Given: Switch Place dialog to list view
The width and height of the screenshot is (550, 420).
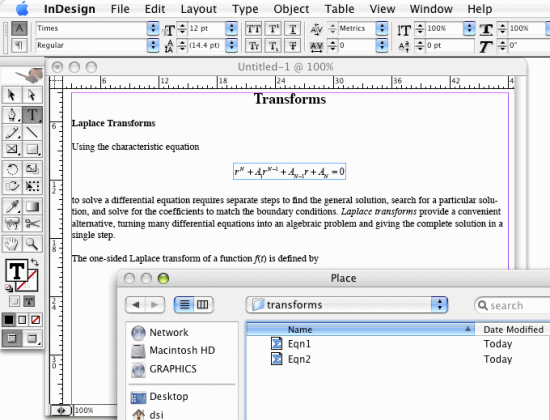Looking at the screenshot, I should click(x=184, y=305).
